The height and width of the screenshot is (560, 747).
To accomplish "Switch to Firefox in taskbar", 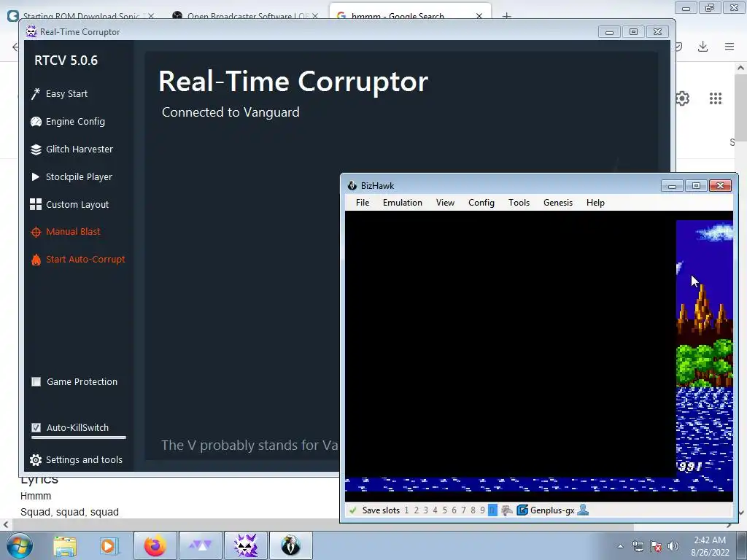I will 155,545.
